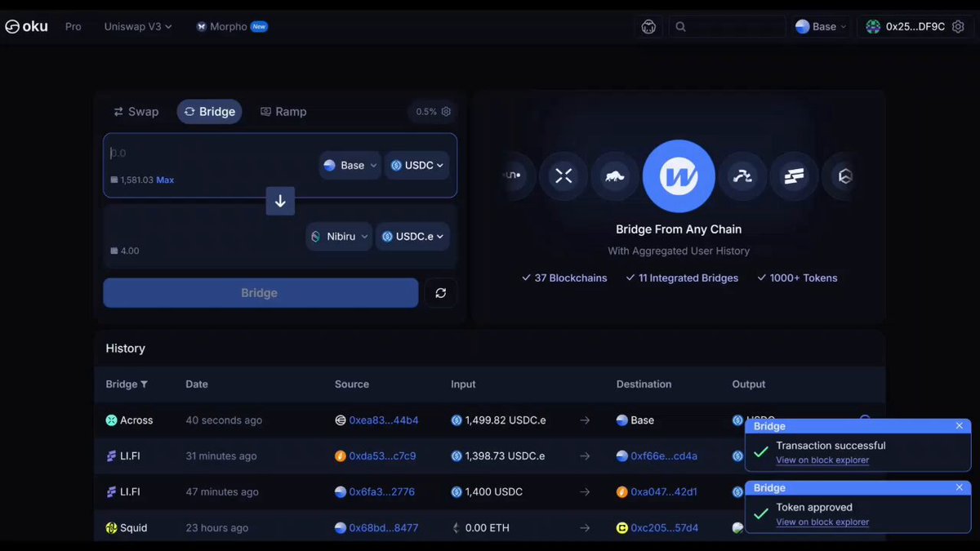Select the bridge icon right of Wormhole
Screen dimensions: 980x551
point(742,176)
